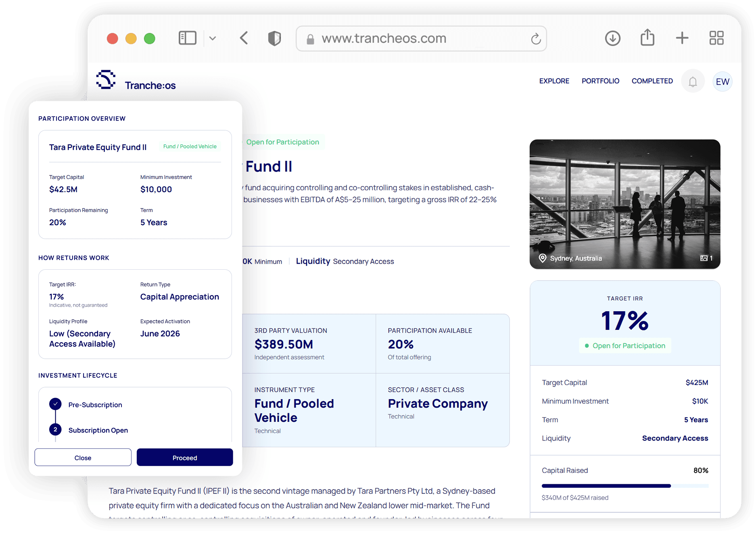Go to the Explore menu item
The width and height of the screenshot is (756, 533).
tap(554, 81)
